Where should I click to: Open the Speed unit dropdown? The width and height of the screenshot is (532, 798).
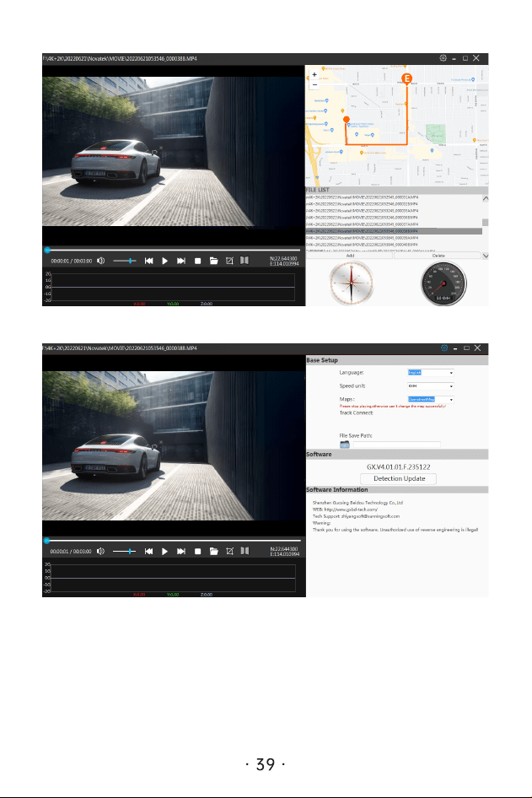point(430,386)
